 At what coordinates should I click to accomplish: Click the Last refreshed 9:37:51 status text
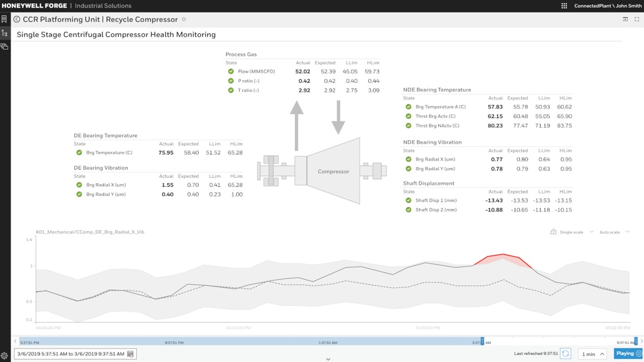click(536, 354)
